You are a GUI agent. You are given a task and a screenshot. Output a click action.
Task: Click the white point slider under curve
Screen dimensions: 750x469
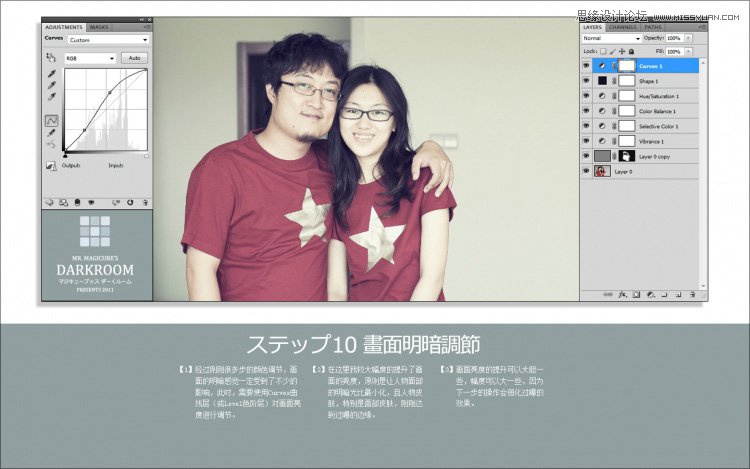coord(146,155)
